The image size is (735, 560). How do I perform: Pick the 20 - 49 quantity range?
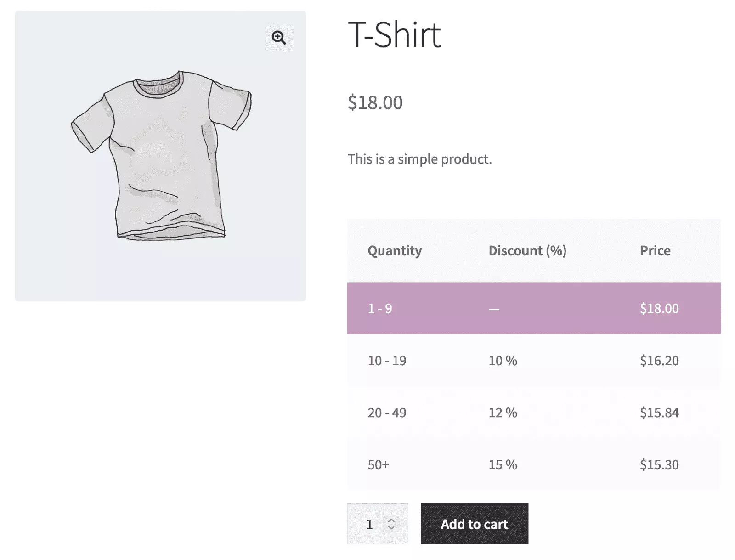[387, 413]
